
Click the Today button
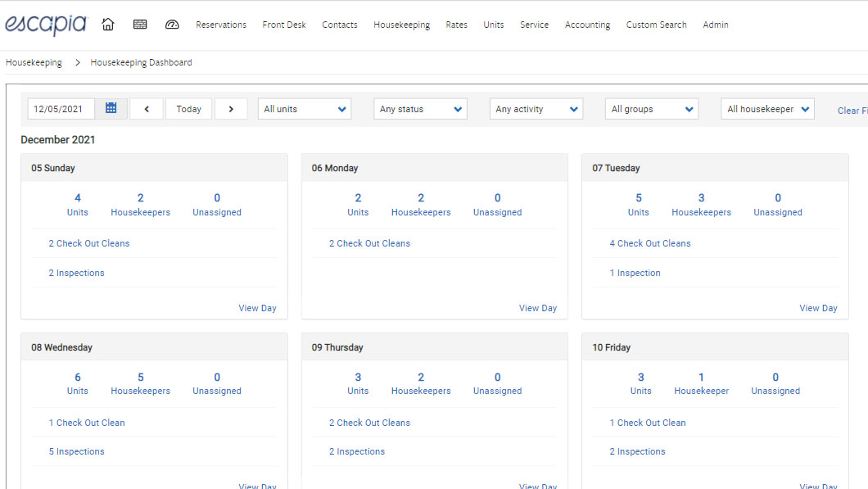pos(189,109)
